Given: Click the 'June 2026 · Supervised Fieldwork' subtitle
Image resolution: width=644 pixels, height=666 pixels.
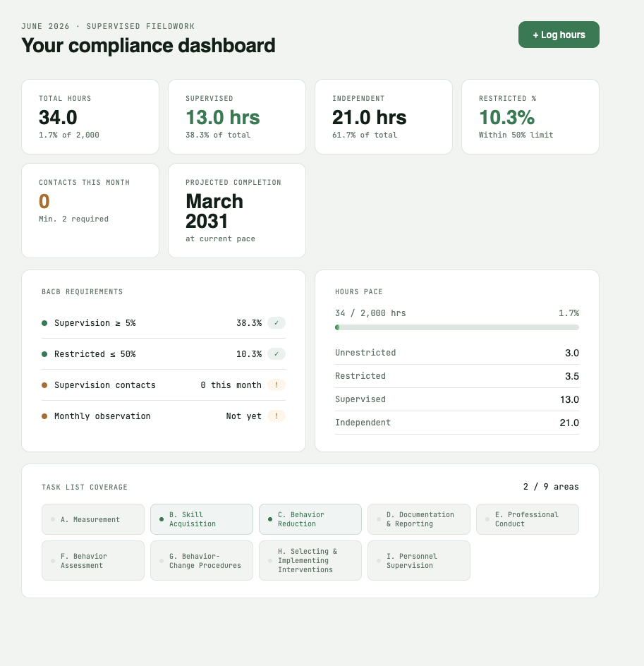Looking at the screenshot, I should tap(108, 26).
